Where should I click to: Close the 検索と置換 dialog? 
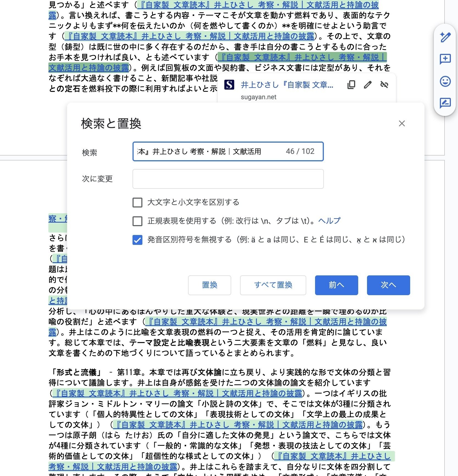402,124
